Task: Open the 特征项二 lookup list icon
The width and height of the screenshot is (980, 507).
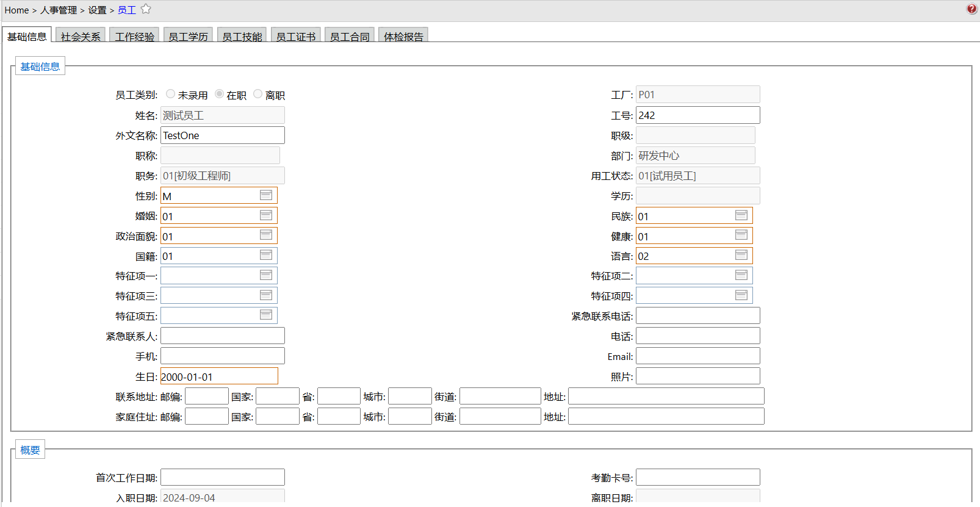Action: pyautogui.click(x=741, y=275)
